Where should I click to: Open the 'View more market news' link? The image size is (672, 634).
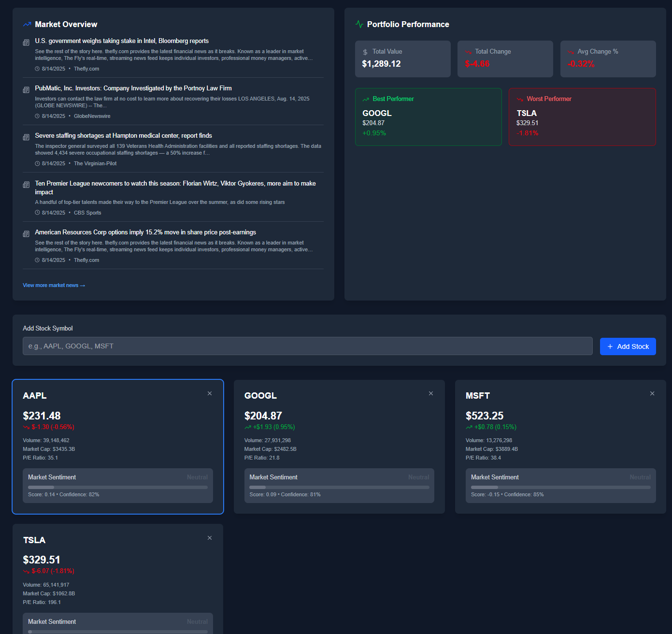pyautogui.click(x=54, y=285)
